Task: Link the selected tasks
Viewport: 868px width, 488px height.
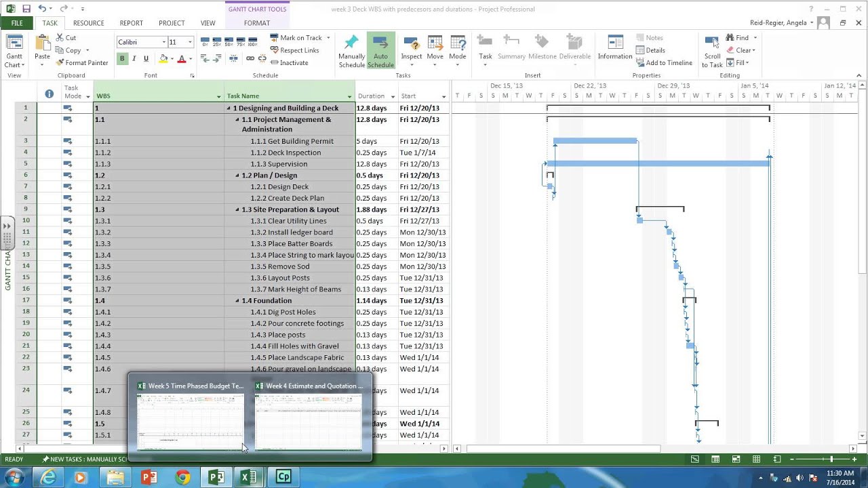Action: [250, 59]
